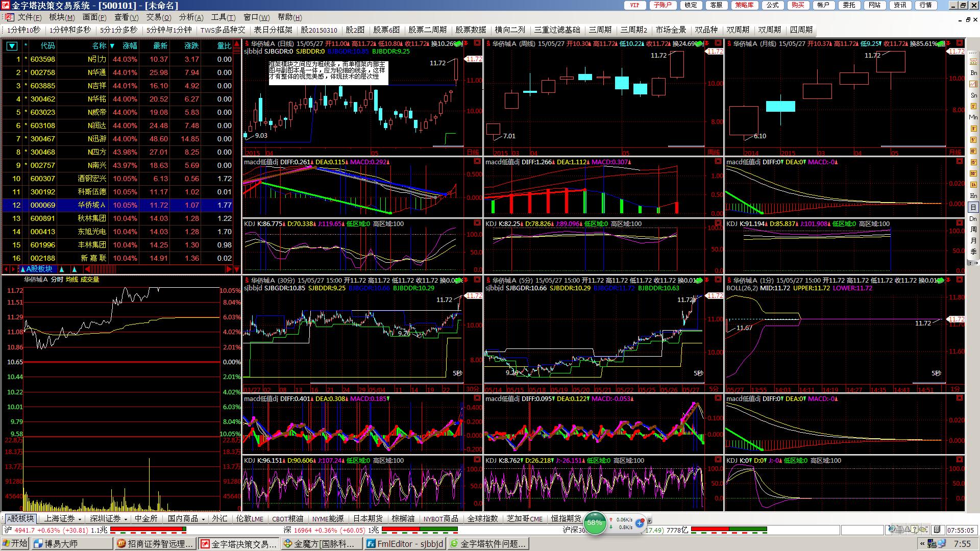980x551 pixels.
Task: Click the 委托 button
Action: [x=849, y=5]
